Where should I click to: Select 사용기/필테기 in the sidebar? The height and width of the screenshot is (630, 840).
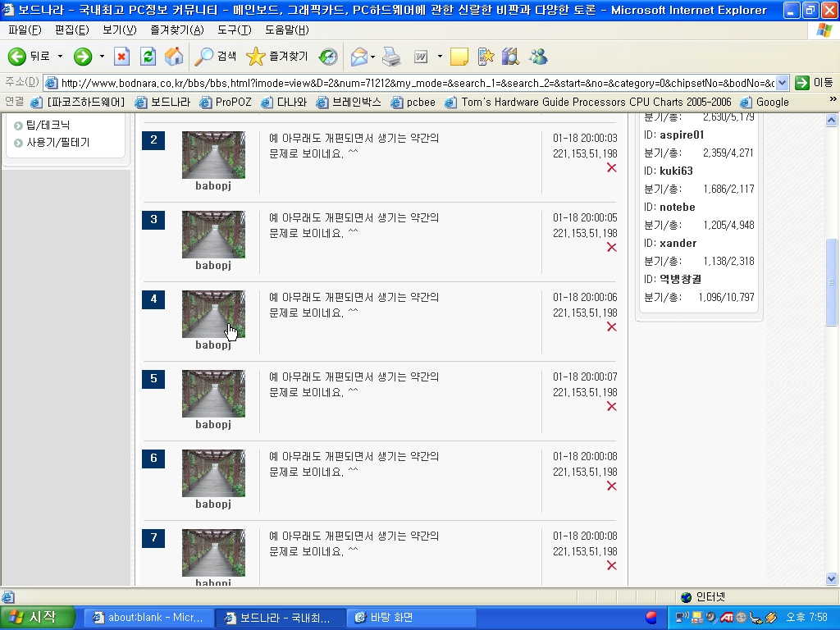point(58,143)
